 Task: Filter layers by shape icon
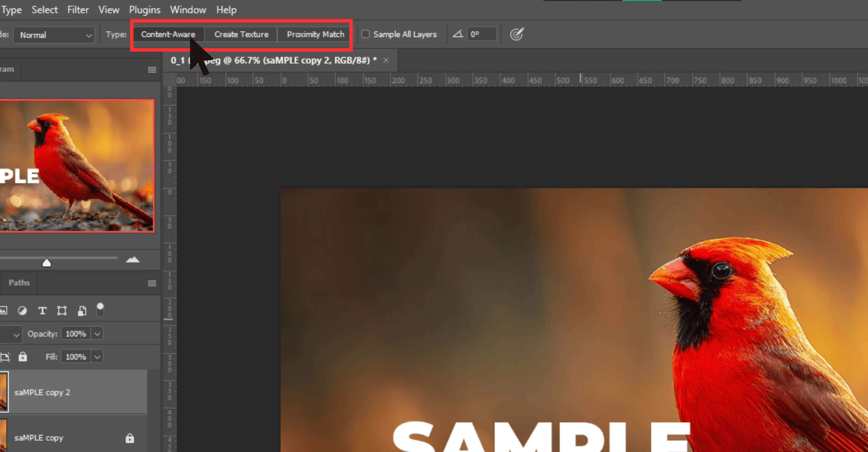[62, 311]
